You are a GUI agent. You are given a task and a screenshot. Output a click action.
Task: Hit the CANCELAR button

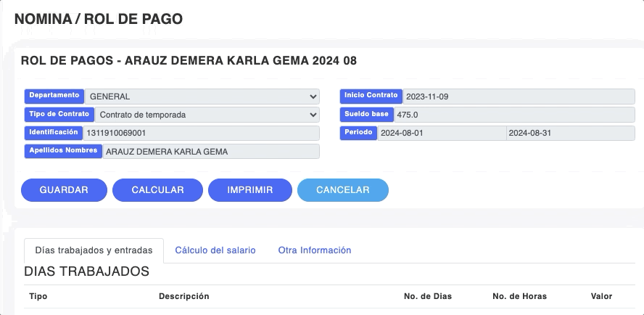click(343, 190)
